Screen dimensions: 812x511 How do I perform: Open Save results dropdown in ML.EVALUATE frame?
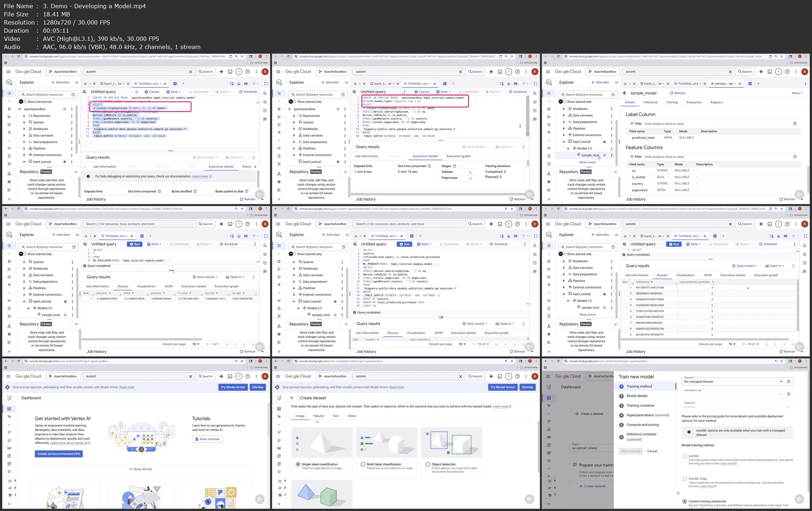(206, 277)
